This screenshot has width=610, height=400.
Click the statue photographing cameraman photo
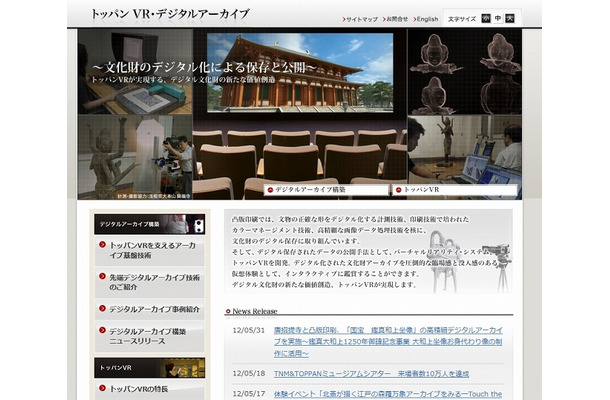tap(135, 157)
